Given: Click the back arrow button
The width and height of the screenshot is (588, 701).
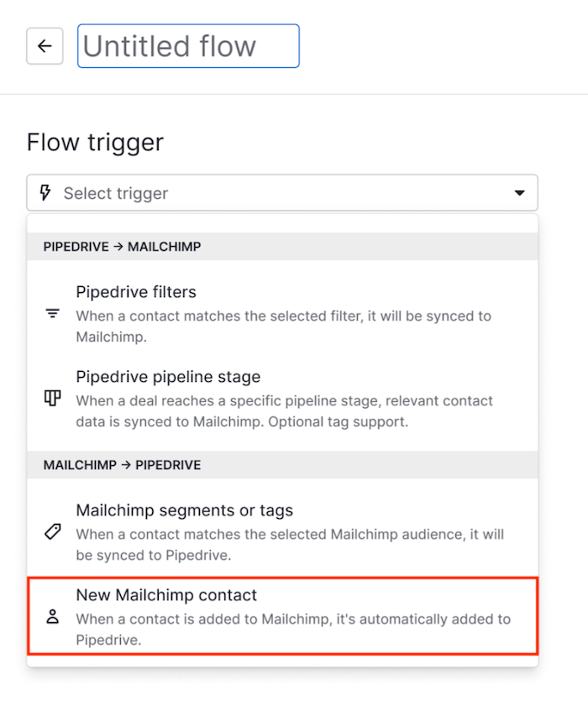Looking at the screenshot, I should click(x=45, y=46).
